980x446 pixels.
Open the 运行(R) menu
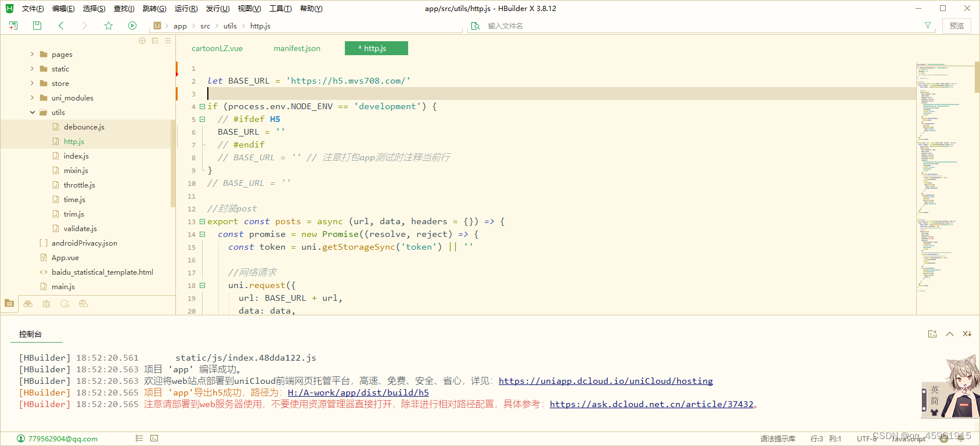[x=186, y=9]
